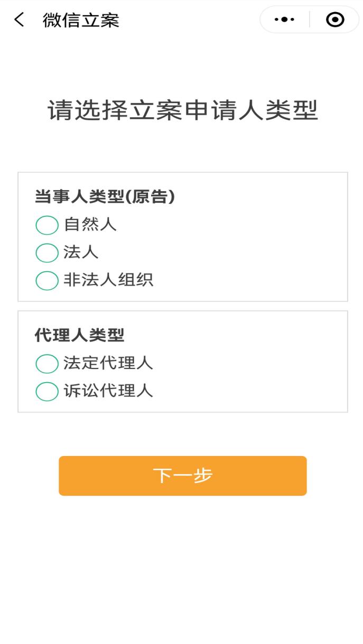Click empty space inside 代理人类型 panel

(x=264, y=370)
